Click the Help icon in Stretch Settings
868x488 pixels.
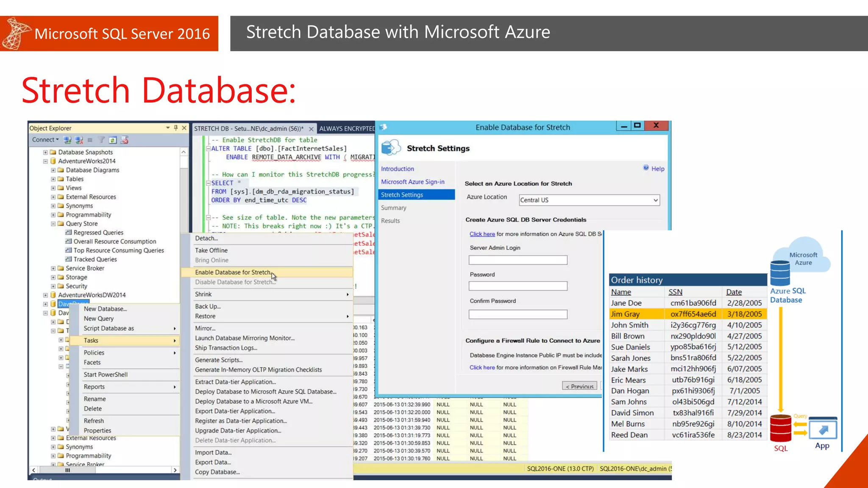coord(646,168)
